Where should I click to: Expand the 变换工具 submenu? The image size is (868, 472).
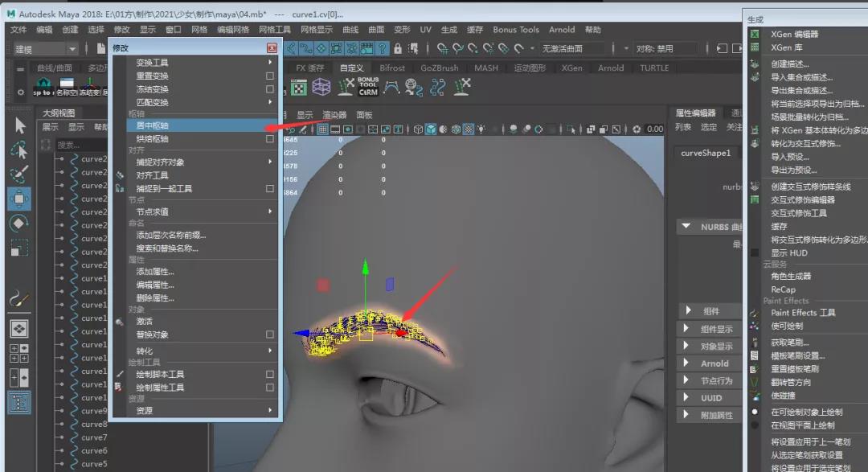[270, 63]
